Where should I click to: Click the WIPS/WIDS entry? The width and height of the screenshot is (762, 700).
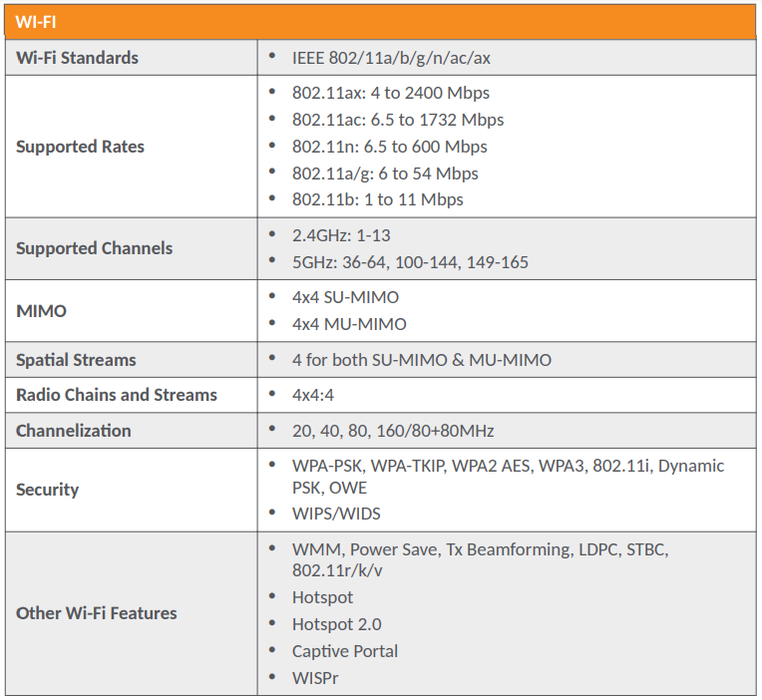coord(336,514)
